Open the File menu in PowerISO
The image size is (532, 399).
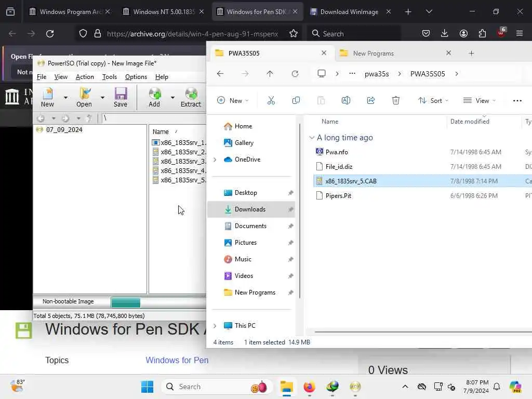[x=42, y=77]
